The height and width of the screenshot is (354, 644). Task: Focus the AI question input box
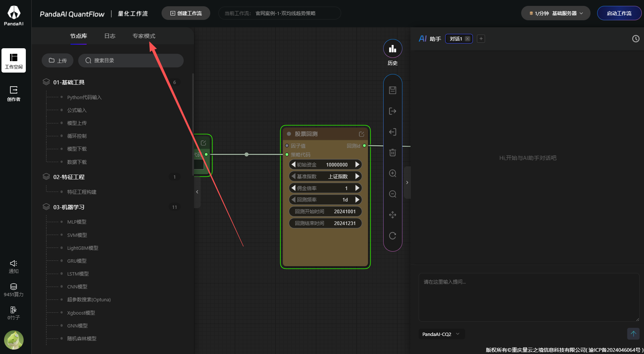(x=529, y=297)
